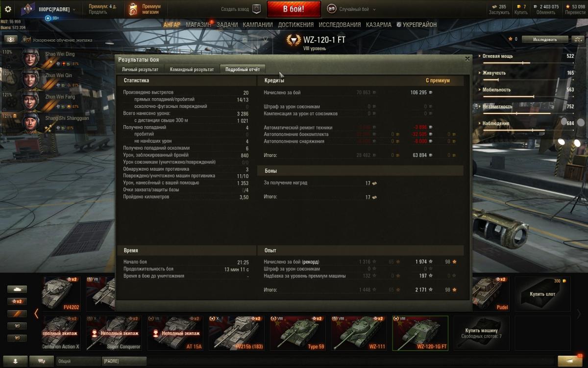Switch to Командный результат tab

pos(192,69)
